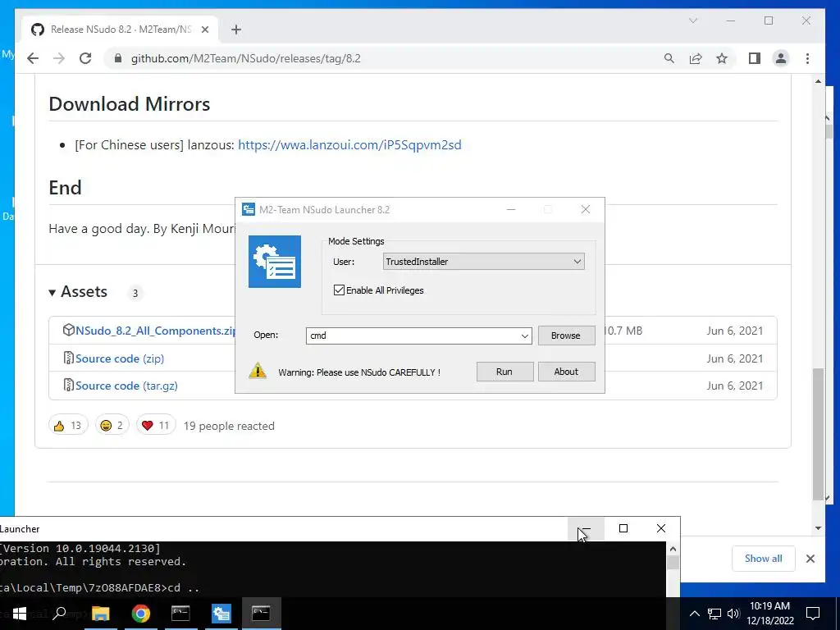840x630 pixels.
Task: Maximize the command prompt Launcher window
Action: [623, 529]
